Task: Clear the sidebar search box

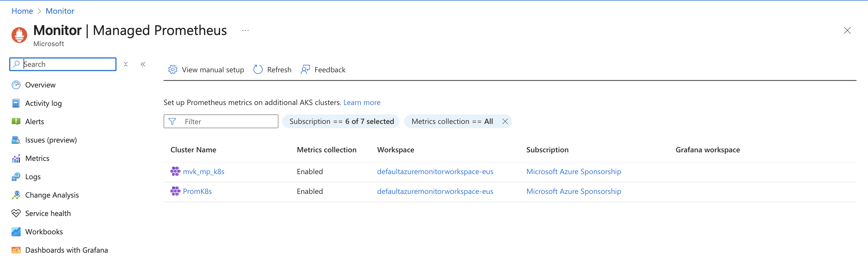Action: point(126,64)
